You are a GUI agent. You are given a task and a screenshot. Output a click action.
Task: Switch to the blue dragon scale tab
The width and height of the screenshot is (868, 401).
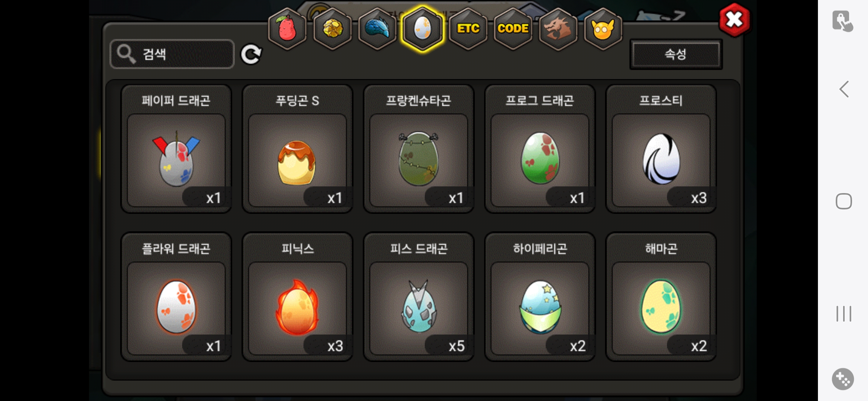pos(377,29)
